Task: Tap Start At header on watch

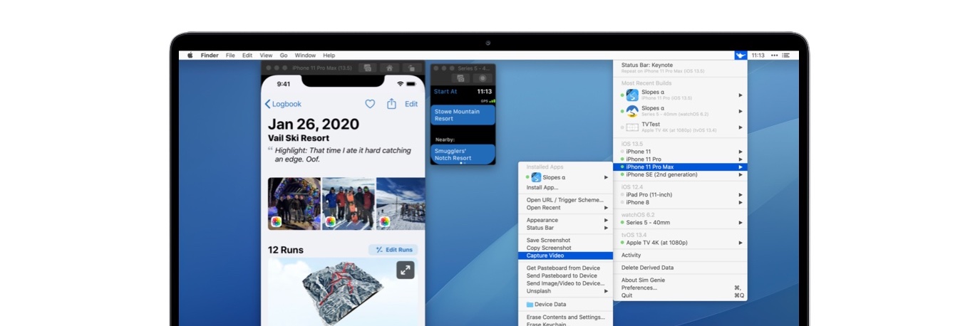Action: (445, 91)
